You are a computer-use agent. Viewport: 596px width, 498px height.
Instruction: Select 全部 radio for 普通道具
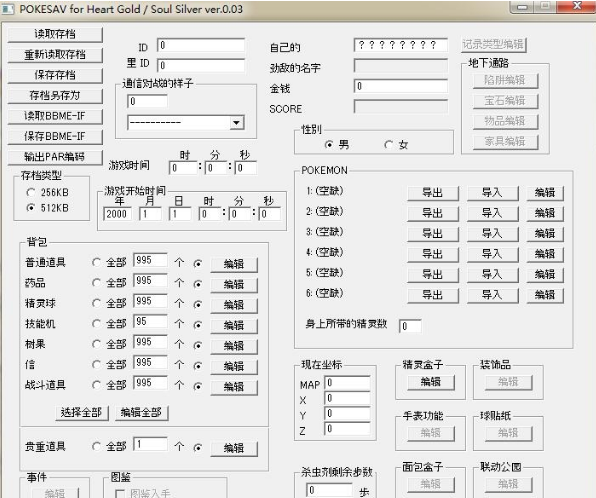click(97, 263)
